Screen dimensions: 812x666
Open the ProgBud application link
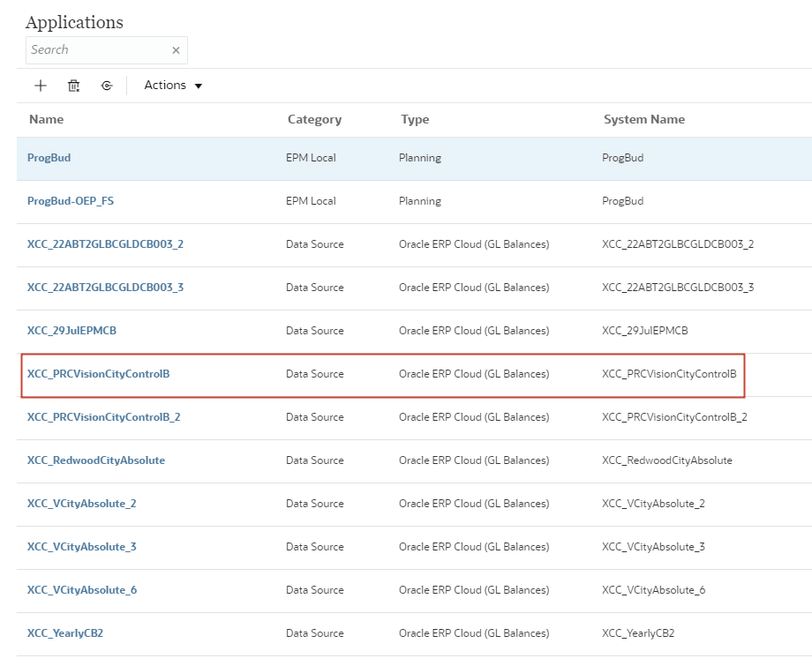pyautogui.click(x=49, y=158)
